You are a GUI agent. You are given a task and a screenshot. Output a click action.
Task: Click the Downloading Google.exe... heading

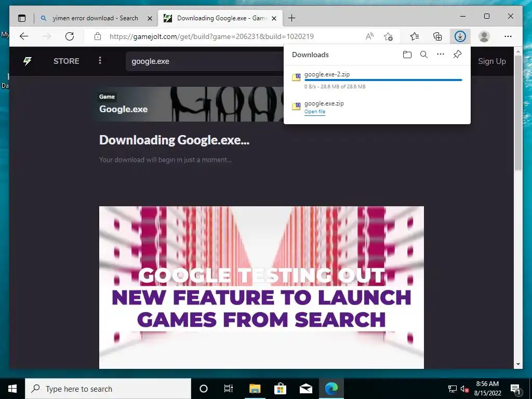coord(174,140)
